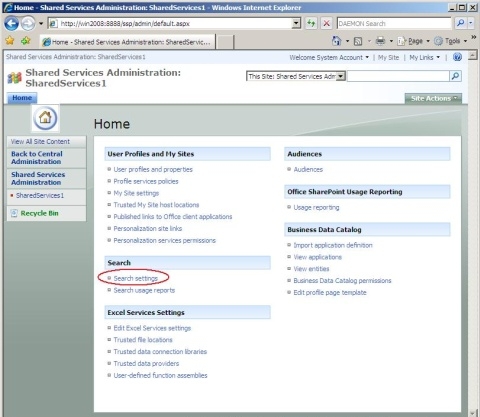
Task: Click the round Home house icon
Action: tap(45, 118)
